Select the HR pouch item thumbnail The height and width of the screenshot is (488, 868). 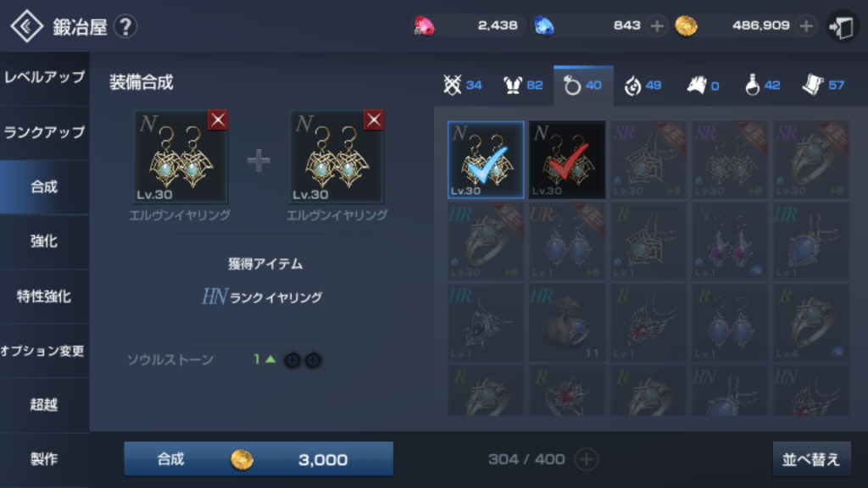(567, 323)
